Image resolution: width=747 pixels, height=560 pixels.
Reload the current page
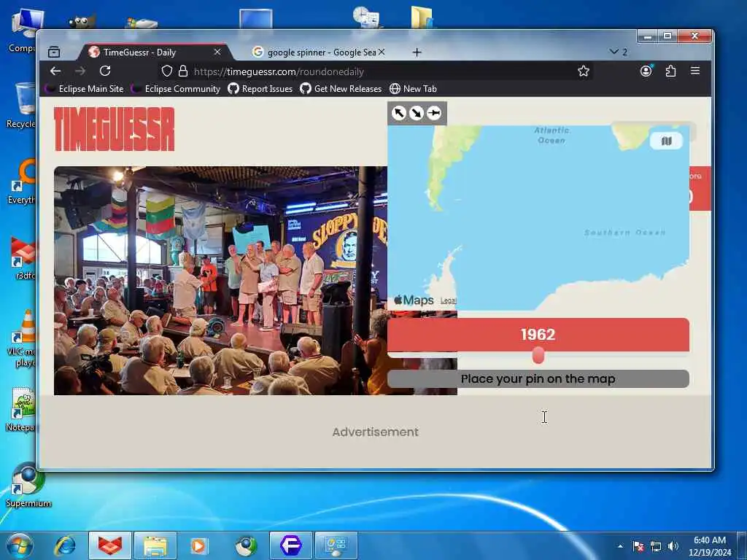[x=105, y=71]
